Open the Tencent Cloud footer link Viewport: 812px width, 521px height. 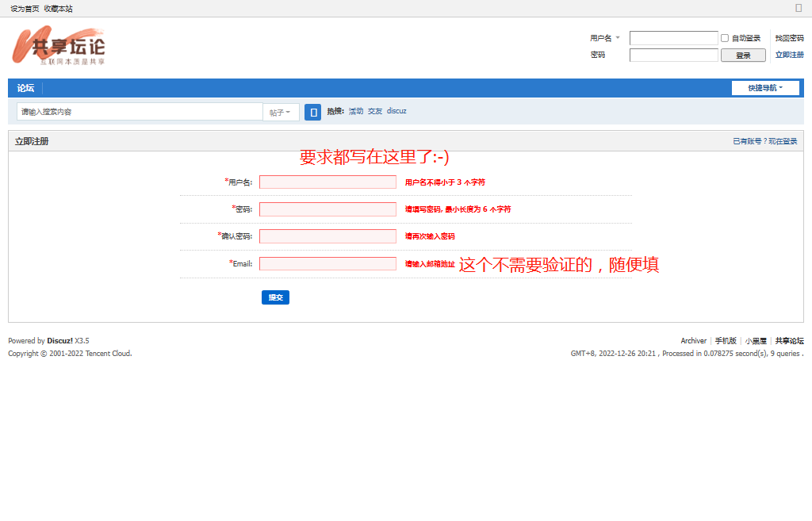click(x=108, y=353)
